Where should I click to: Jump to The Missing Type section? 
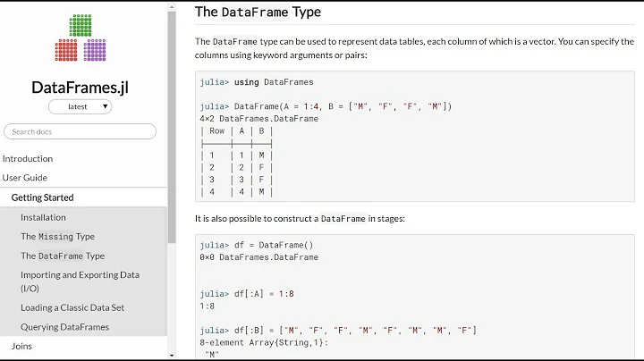(x=57, y=237)
